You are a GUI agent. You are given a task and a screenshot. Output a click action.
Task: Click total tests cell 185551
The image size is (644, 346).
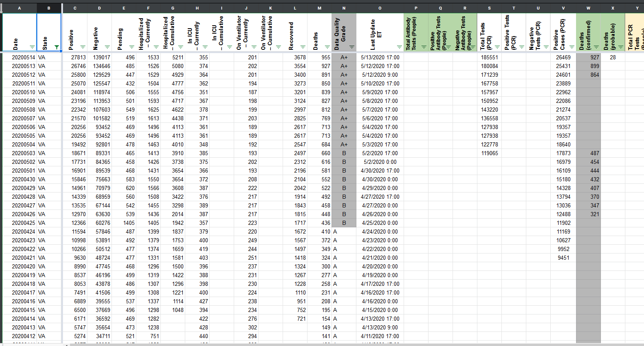(x=489, y=57)
